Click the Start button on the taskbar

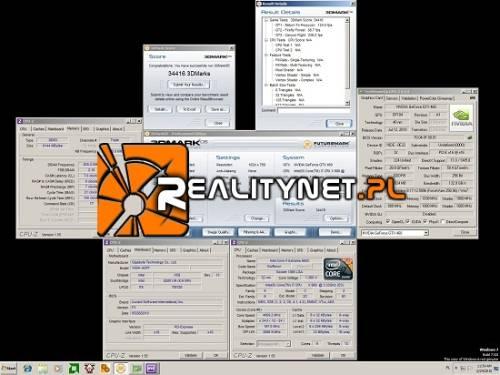coord(8,368)
